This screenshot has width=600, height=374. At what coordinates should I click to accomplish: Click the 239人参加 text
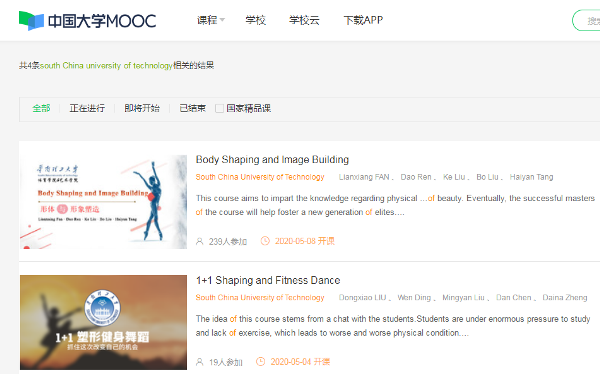click(228, 242)
